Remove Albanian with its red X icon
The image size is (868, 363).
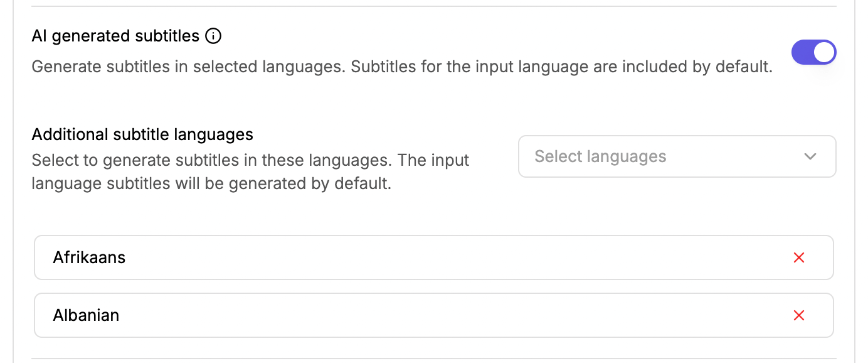coord(799,315)
